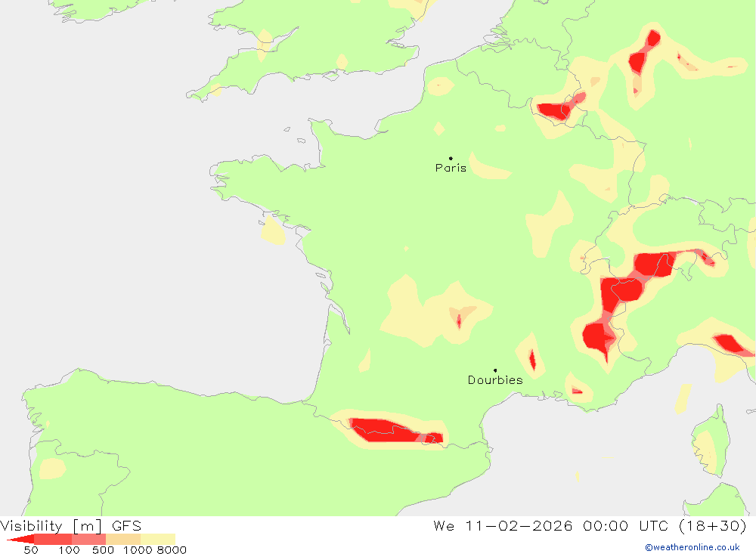Viewport: 756px width, 554px height.
Task: Click the 1000–8000 m yellow legend swatch
Action: tap(158, 539)
